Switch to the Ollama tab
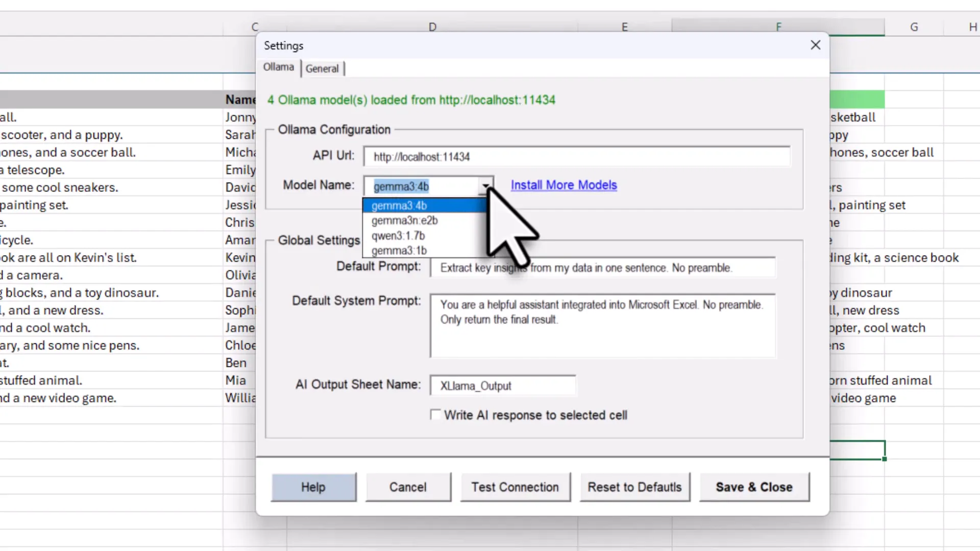 click(278, 67)
